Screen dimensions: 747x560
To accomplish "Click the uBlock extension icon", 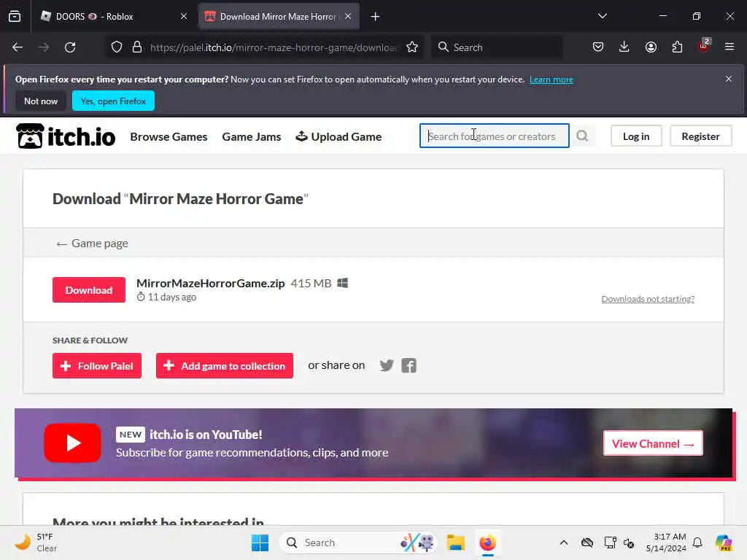I will 703,46.
